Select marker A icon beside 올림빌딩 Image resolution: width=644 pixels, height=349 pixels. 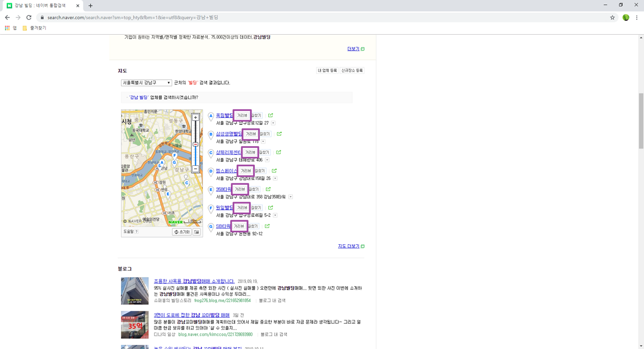point(211,117)
